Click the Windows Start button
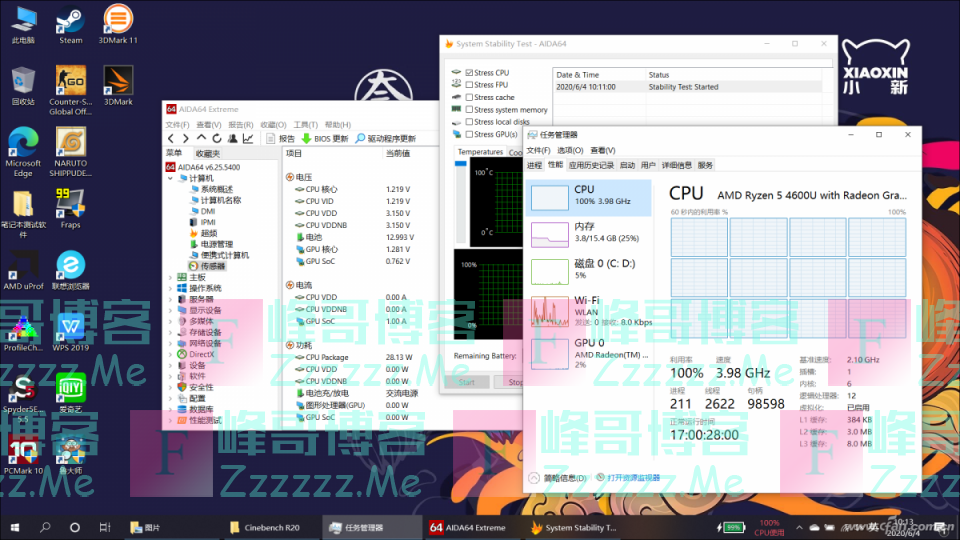Image resolution: width=960 pixels, height=540 pixels. (15, 527)
